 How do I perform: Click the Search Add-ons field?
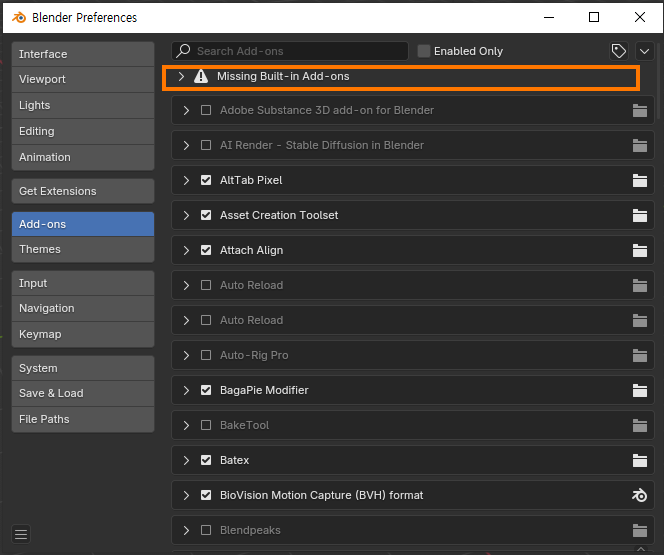click(x=290, y=51)
